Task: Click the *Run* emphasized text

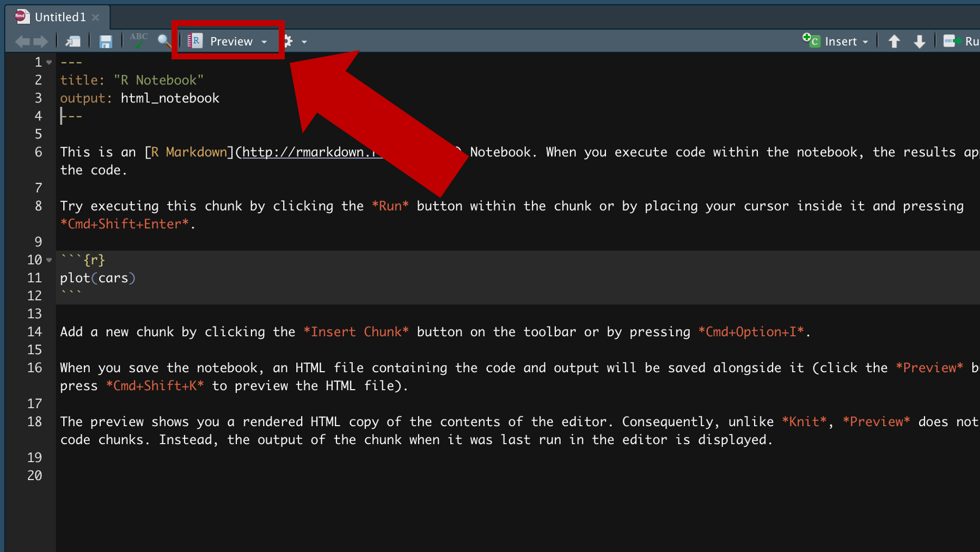Action: (390, 206)
